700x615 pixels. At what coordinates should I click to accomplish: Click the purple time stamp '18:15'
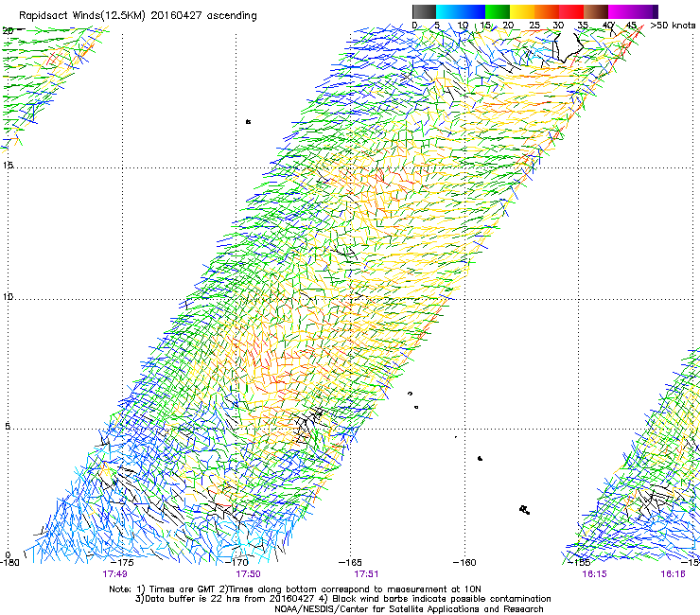pyautogui.click(x=594, y=574)
